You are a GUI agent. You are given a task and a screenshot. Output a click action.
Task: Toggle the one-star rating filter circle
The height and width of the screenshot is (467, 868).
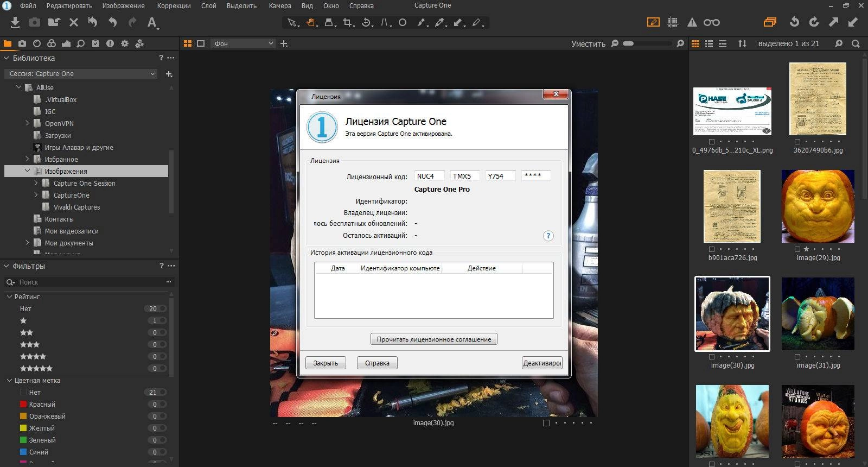pyautogui.click(x=162, y=320)
